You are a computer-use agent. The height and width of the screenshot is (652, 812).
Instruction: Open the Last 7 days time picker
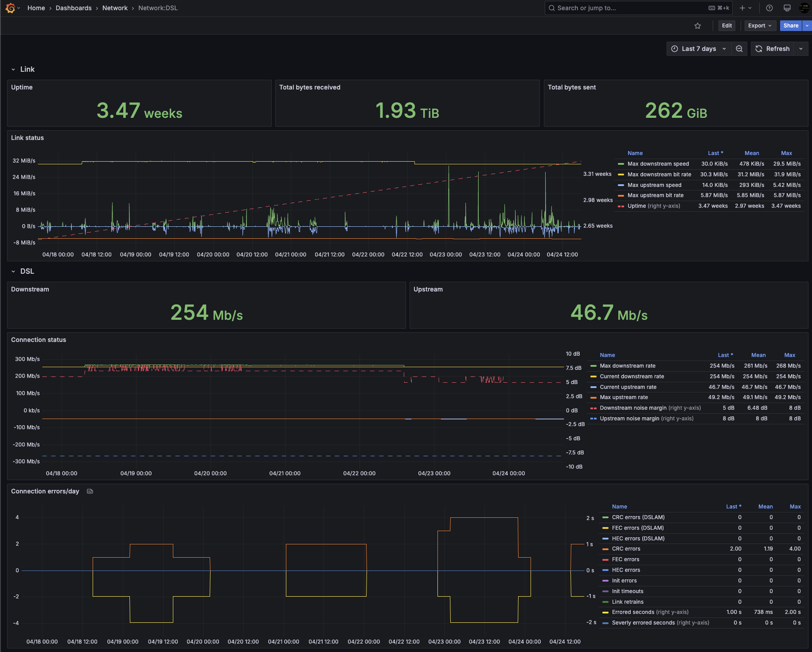coord(699,49)
